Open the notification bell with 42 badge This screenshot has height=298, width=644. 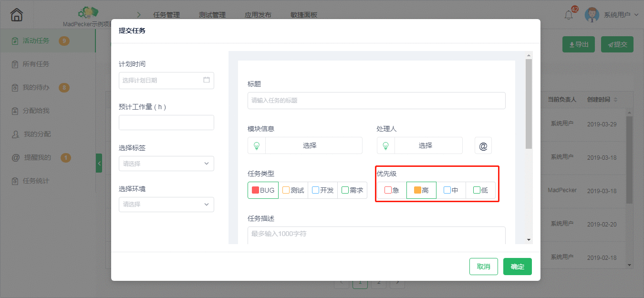(x=568, y=15)
